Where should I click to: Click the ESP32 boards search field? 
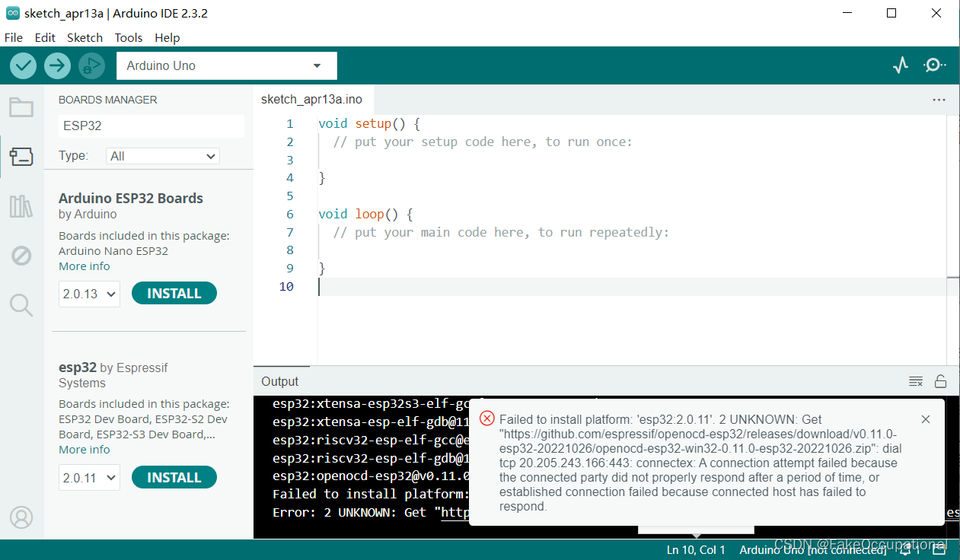(151, 126)
